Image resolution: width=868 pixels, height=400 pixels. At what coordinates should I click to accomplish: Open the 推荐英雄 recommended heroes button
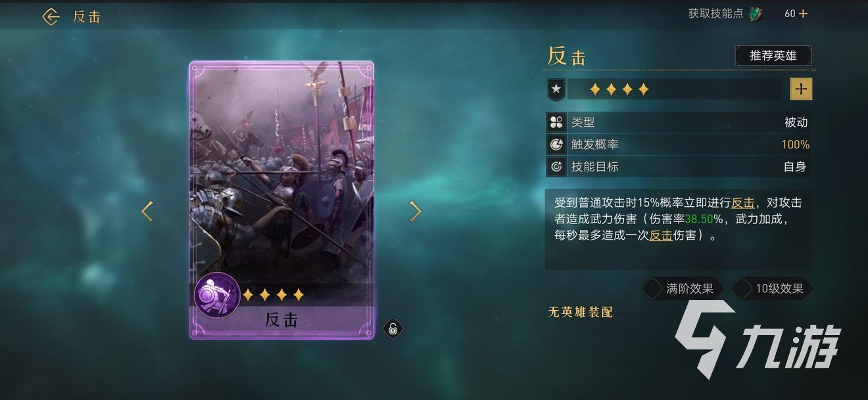click(x=773, y=56)
